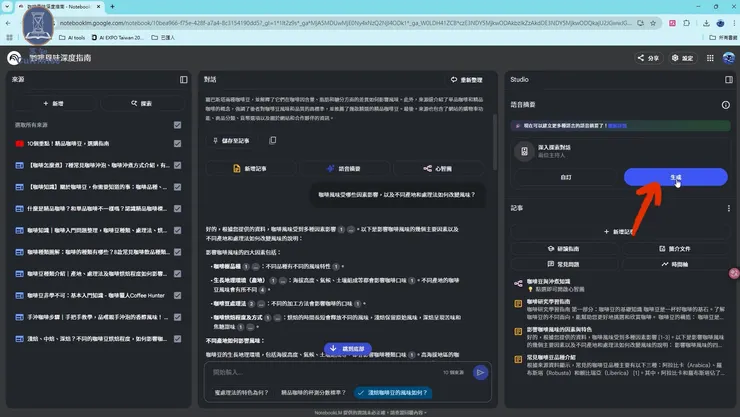Image resolution: width=740 pixels, height=417 pixels.
Task: Click the 心智圖 mind map button
Action: tap(438, 168)
